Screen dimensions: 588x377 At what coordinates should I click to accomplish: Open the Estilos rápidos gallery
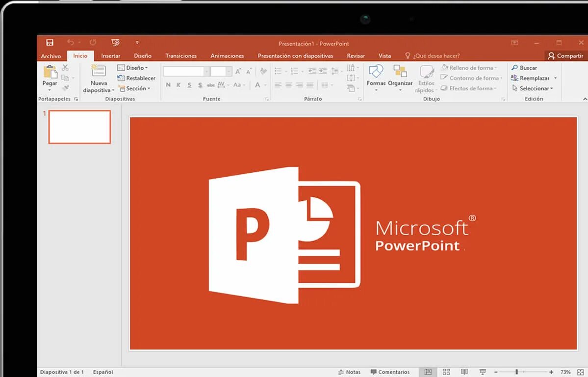click(426, 79)
